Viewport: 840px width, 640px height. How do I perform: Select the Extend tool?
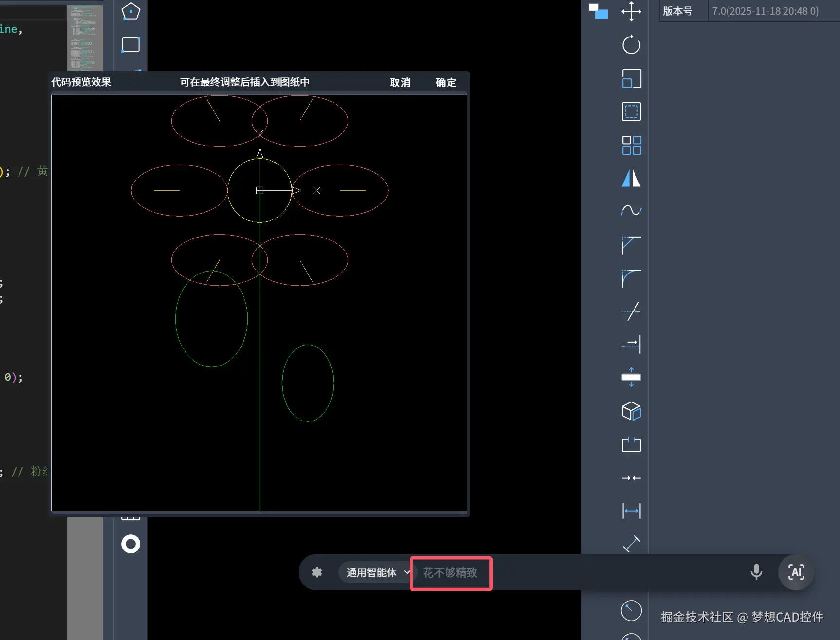[x=631, y=345]
